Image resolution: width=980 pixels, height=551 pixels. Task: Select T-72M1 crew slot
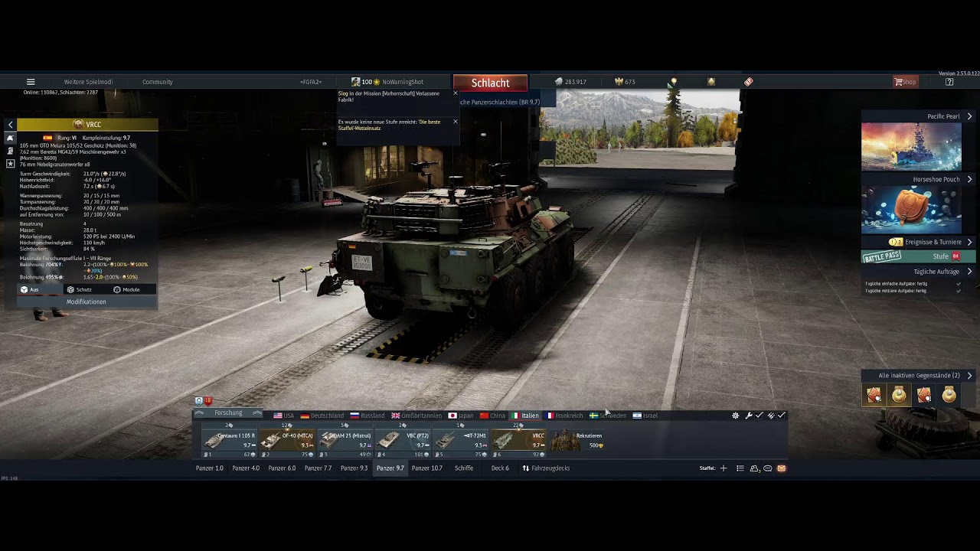pyautogui.click(x=460, y=440)
